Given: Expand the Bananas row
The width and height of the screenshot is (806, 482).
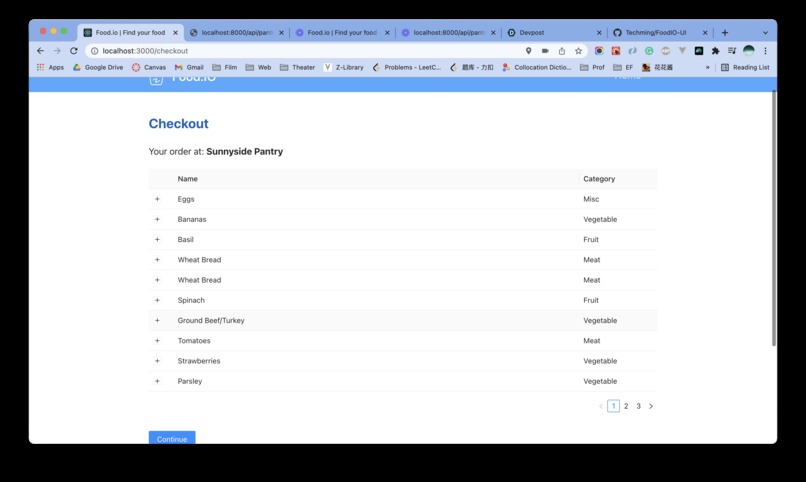Looking at the screenshot, I should 157,219.
